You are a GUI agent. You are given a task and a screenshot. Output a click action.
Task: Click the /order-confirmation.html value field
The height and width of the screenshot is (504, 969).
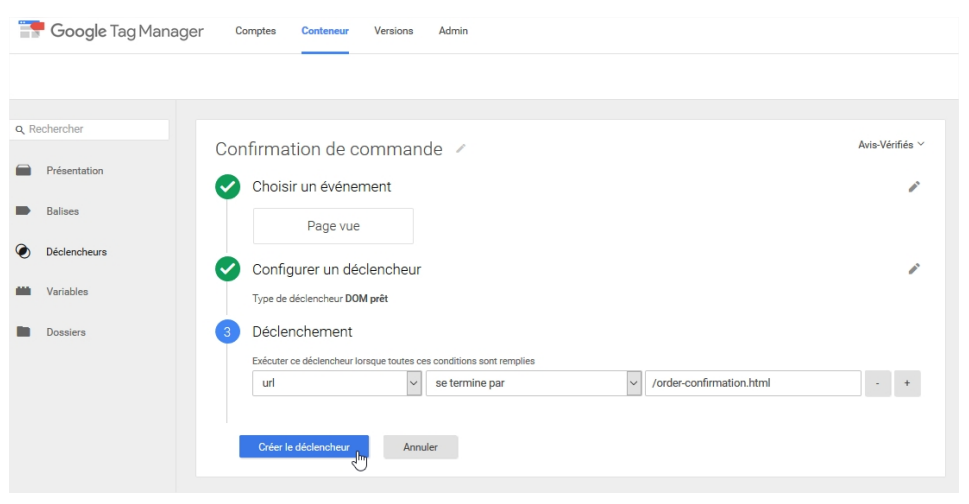(752, 384)
